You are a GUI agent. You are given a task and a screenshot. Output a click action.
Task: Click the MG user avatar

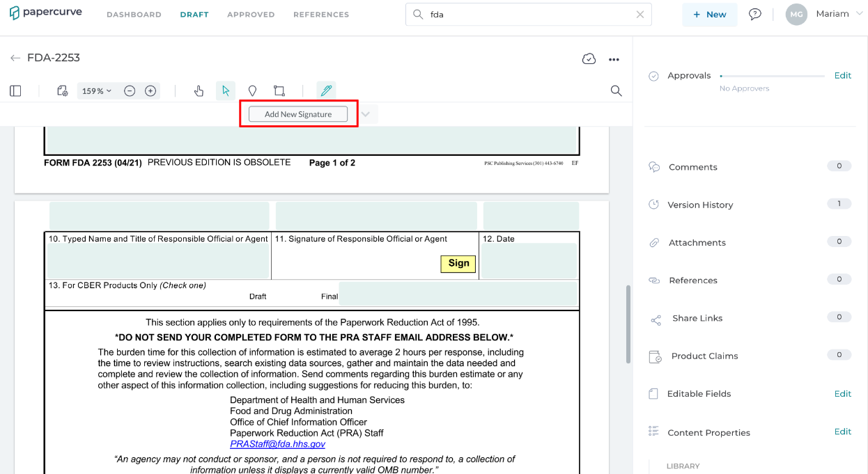coord(796,14)
